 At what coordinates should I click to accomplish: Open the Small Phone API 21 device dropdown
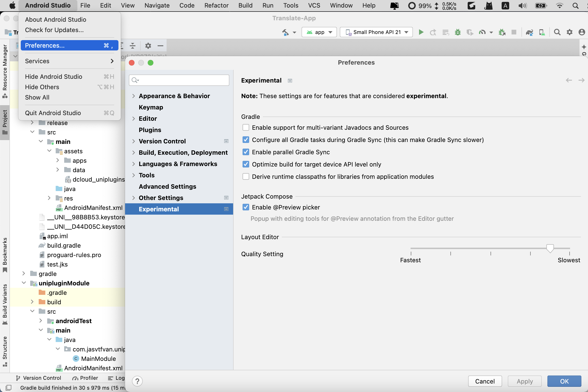click(x=376, y=32)
